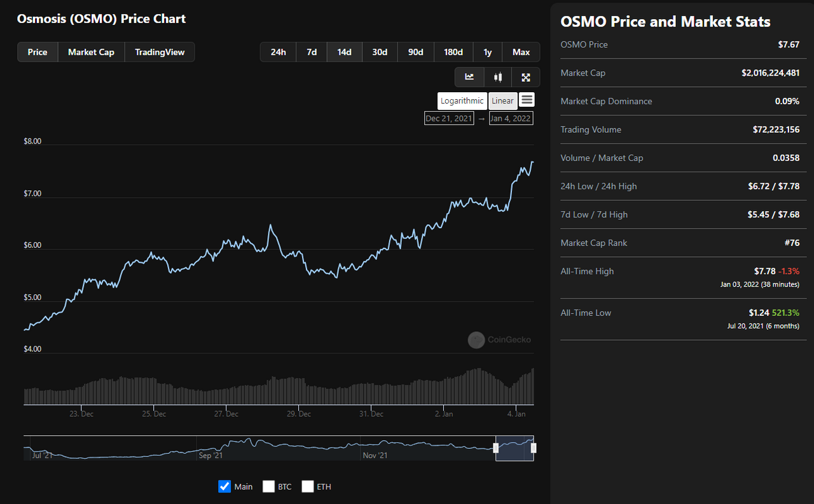Select 180d time range
The height and width of the screenshot is (504, 814).
pos(453,52)
